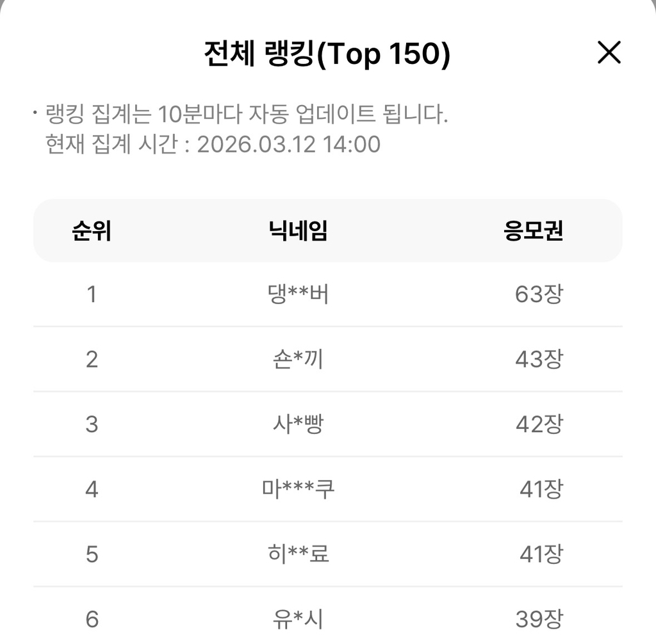Click rank number 1 in the list
This screenshot has height=644, width=656.
pyautogui.click(x=92, y=294)
